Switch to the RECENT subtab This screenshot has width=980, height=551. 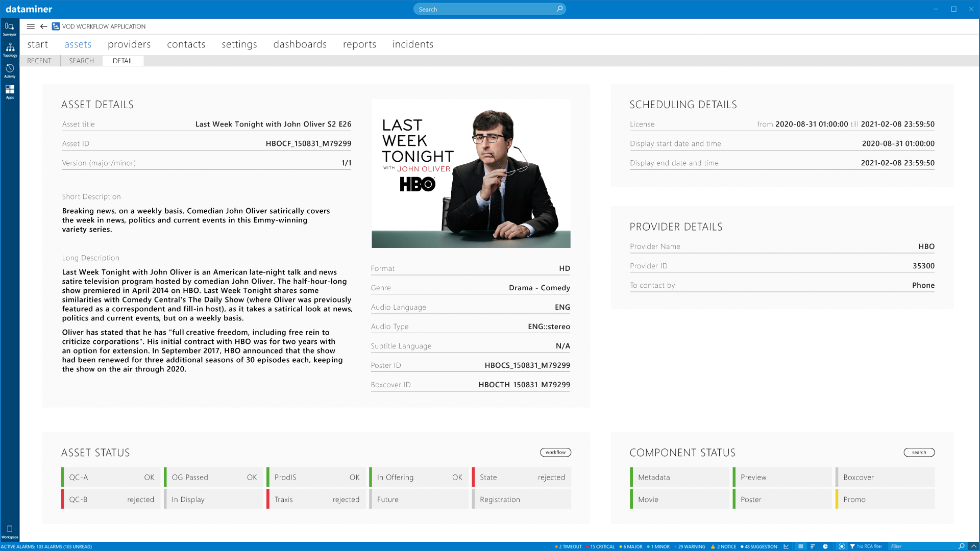tap(39, 61)
